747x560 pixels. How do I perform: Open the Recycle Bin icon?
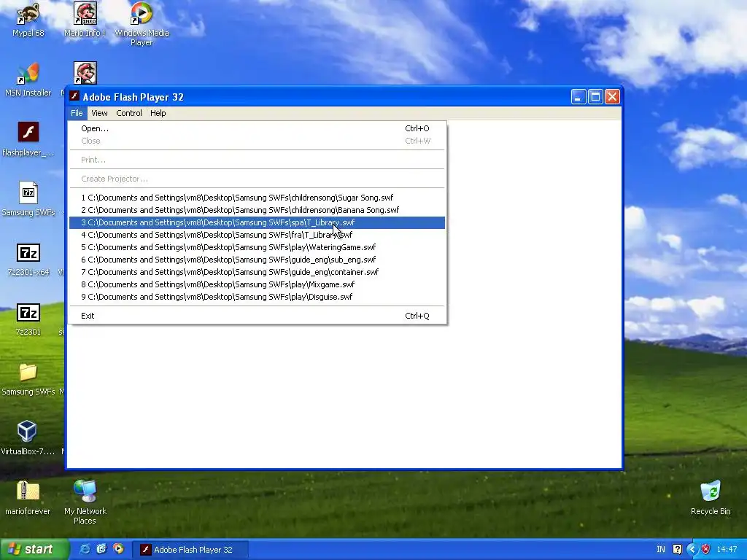(711, 498)
